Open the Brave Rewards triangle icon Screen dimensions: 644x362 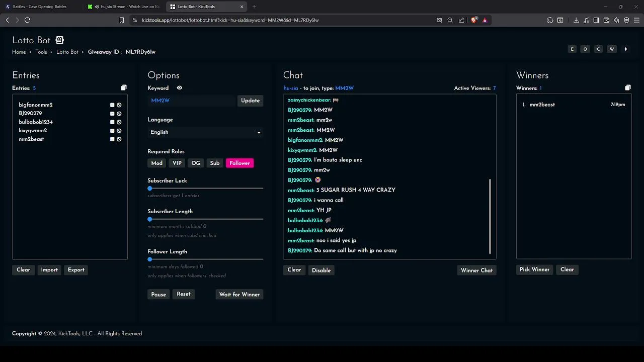coord(485,20)
